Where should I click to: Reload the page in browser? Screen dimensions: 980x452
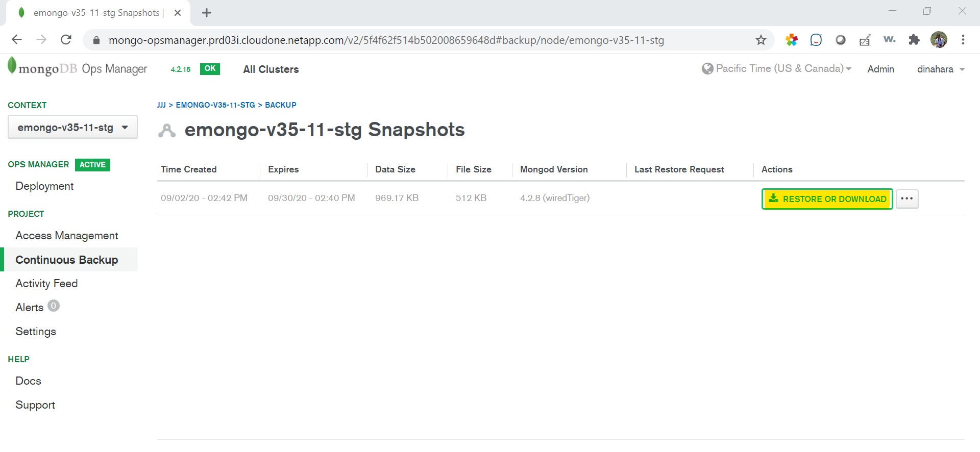tap(66, 40)
